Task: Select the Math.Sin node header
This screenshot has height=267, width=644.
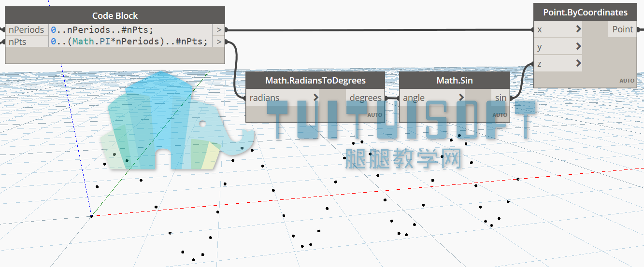Action: click(455, 80)
